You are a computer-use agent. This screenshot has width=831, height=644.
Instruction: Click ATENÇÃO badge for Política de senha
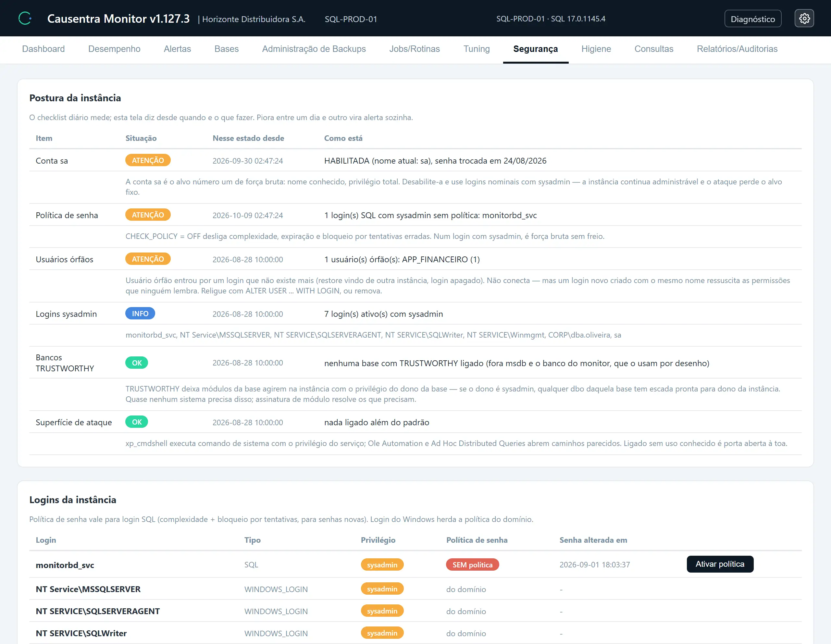point(148,215)
